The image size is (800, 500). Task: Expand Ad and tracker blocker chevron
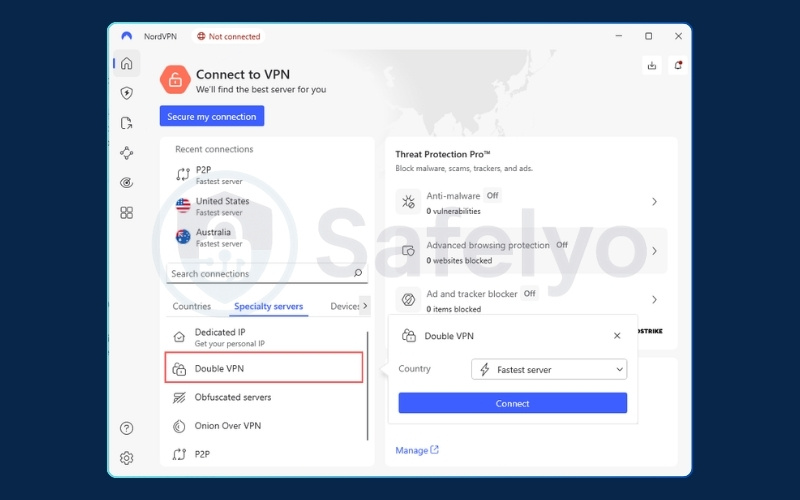point(654,299)
